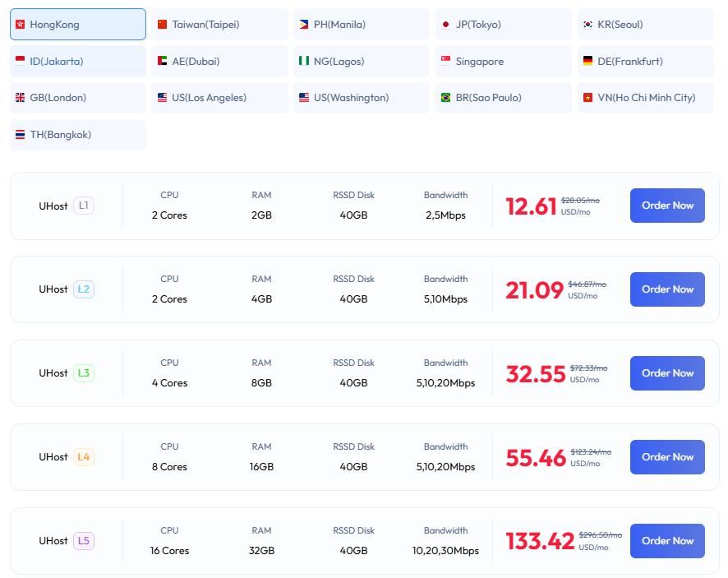Order the UHost L5 plan

point(667,541)
